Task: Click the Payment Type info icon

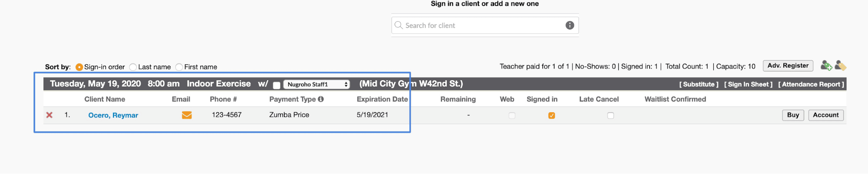Action: pyautogui.click(x=321, y=99)
